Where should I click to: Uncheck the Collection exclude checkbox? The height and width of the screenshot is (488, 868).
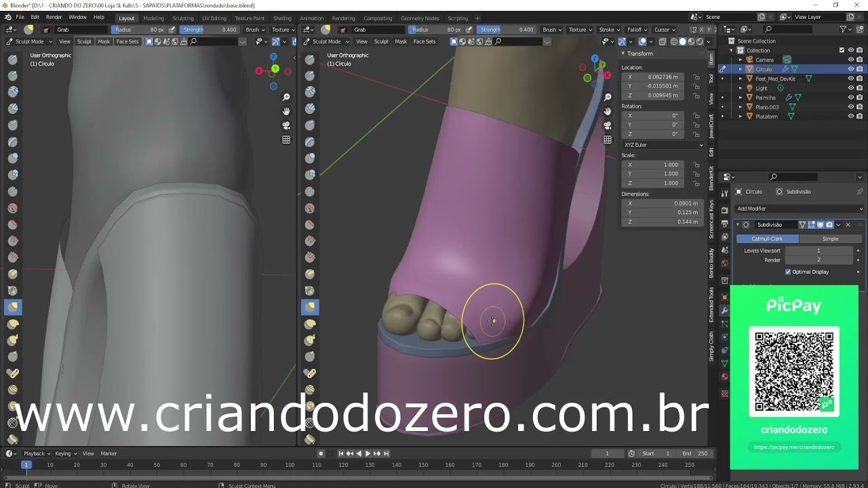(x=842, y=50)
